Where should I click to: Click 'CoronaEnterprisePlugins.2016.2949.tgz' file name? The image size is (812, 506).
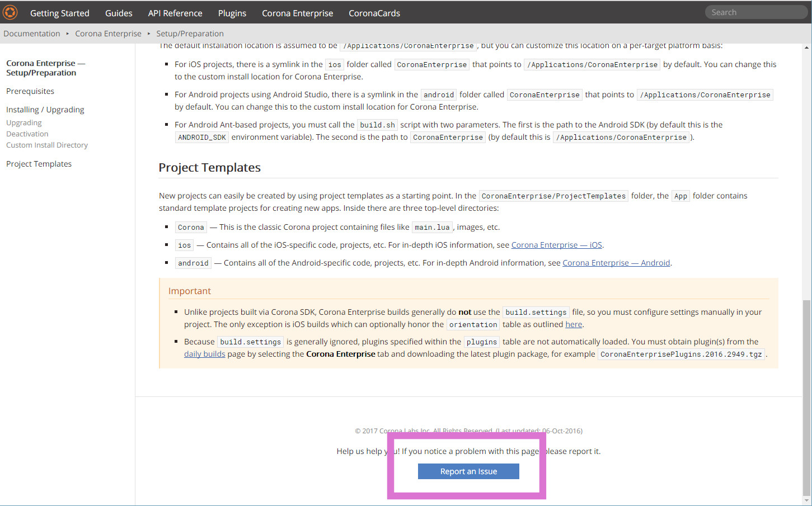[681, 354]
